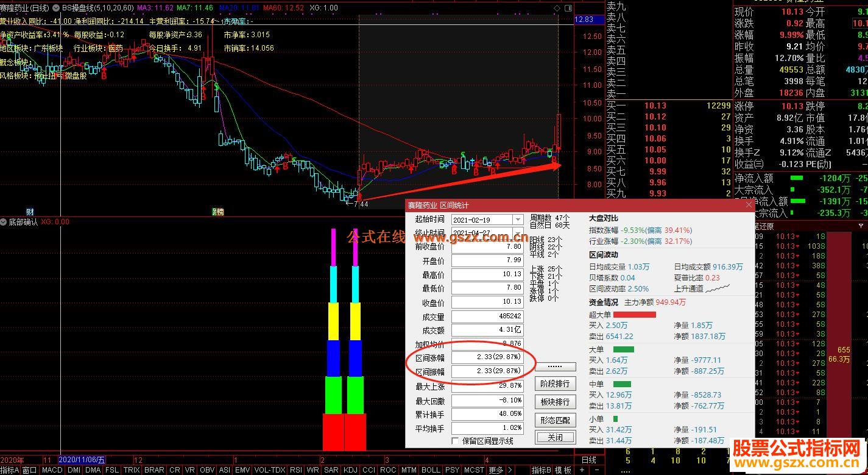Expand the 底部确认 sub-chart indicator chevron
Screen dimensions: 868x475
4,222
